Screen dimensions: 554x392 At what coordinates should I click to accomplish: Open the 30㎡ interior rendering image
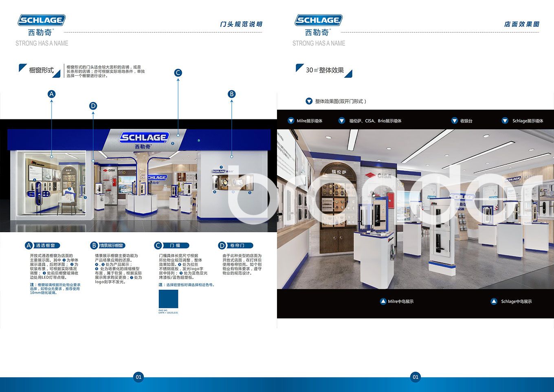click(x=415, y=209)
